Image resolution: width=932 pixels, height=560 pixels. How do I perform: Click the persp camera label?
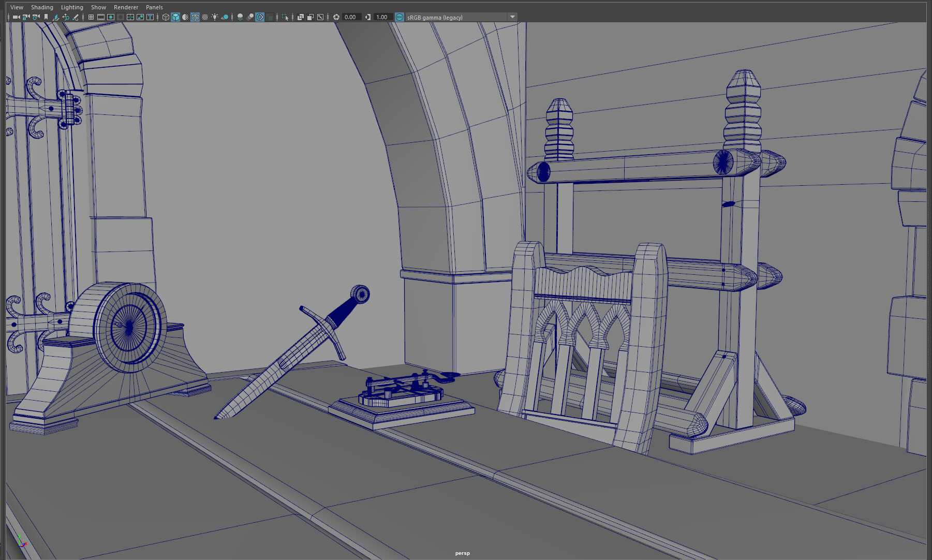pyautogui.click(x=462, y=553)
